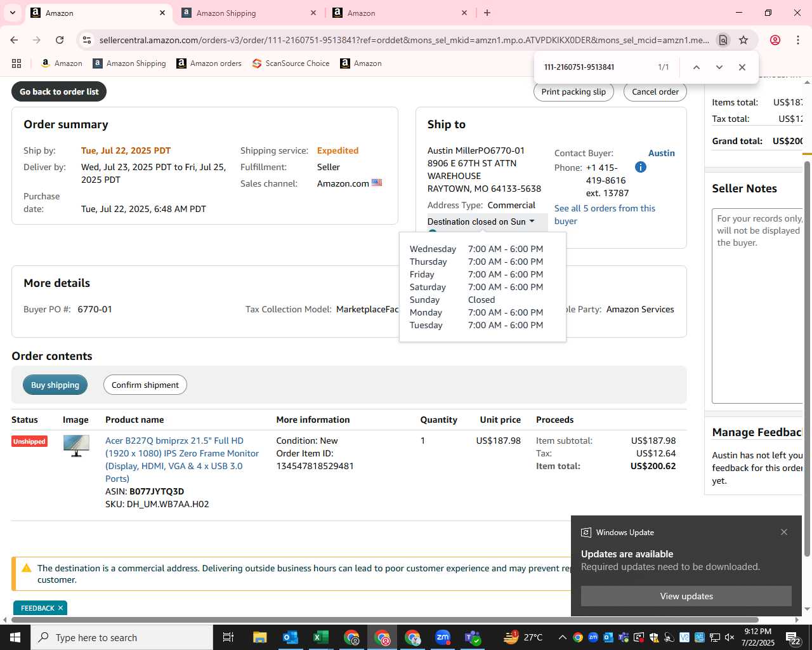Open the Acer B227Q monitor product link

pyautogui.click(x=182, y=460)
